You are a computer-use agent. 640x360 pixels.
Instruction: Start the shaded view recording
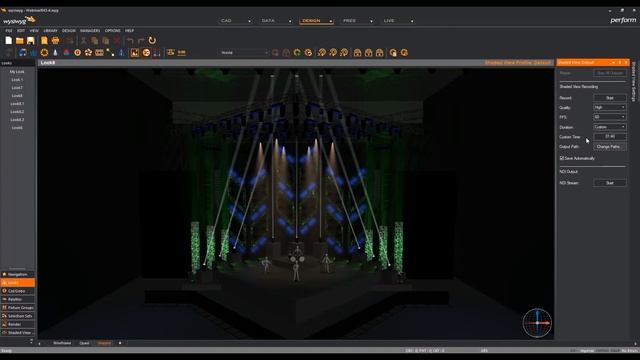coord(609,98)
